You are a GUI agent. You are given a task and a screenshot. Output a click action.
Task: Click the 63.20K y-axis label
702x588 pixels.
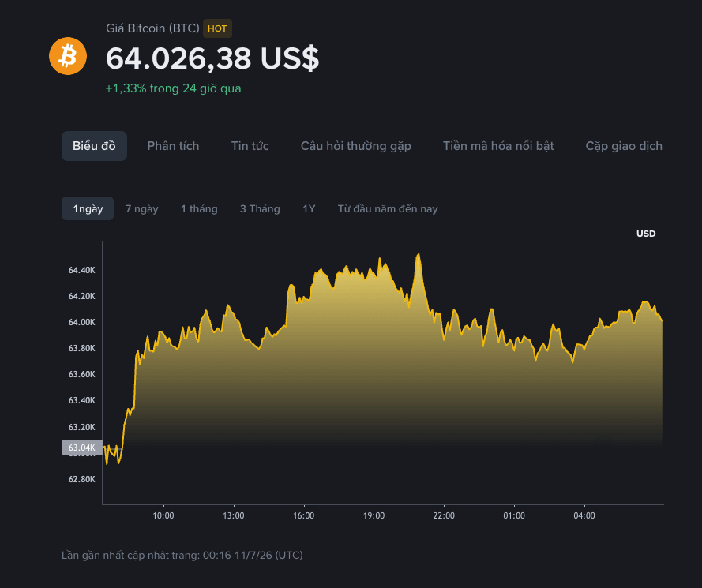tap(81, 427)
